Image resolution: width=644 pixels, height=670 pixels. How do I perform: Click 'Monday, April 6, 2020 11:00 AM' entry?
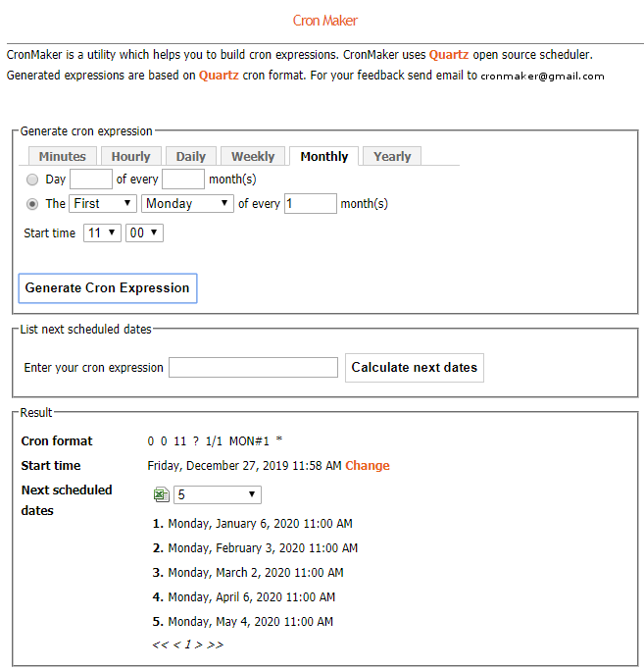click(x=252, y=597)
